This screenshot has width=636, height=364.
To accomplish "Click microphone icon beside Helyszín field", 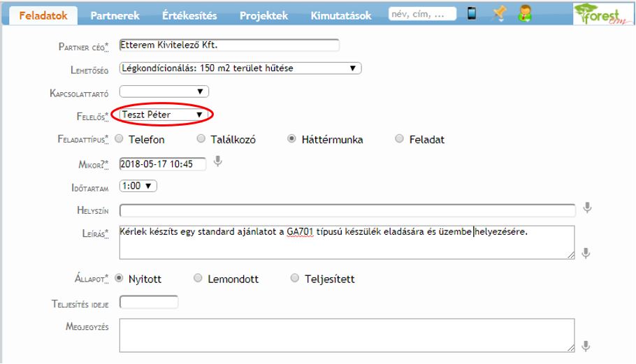I will click(587, 208).
